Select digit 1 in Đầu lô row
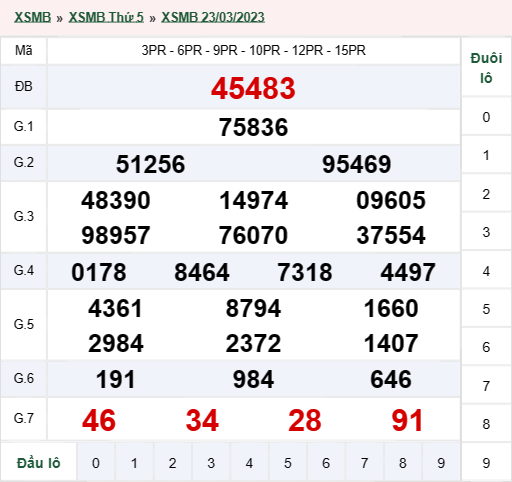This screenshot has width=512, height=482. pyautogui.click(x=134, y=463)
